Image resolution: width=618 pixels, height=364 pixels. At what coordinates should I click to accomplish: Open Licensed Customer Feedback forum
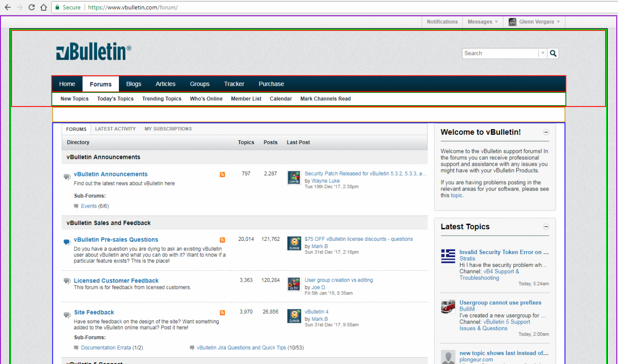coord(116,281)
